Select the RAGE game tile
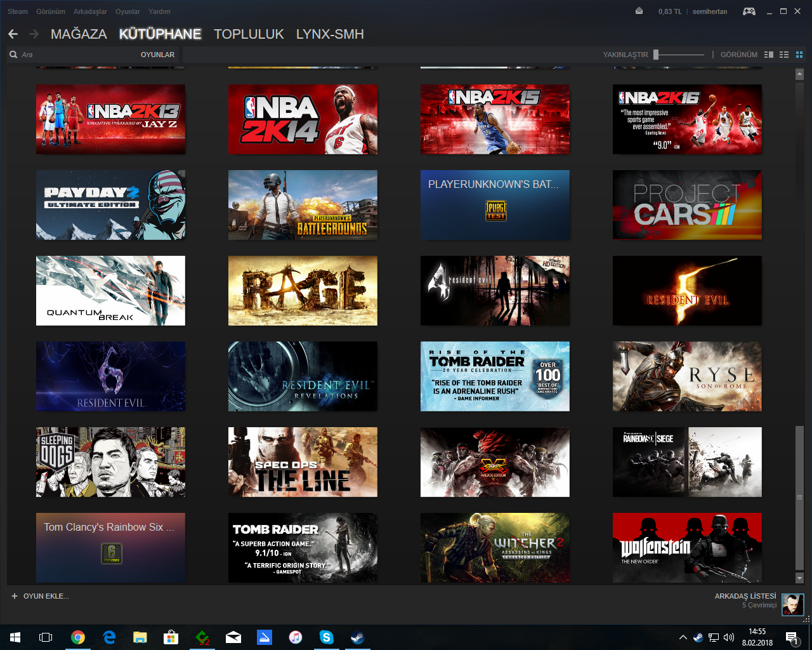Image resolution: width=812 pixels, height=650 pixels. click(303, 291)
